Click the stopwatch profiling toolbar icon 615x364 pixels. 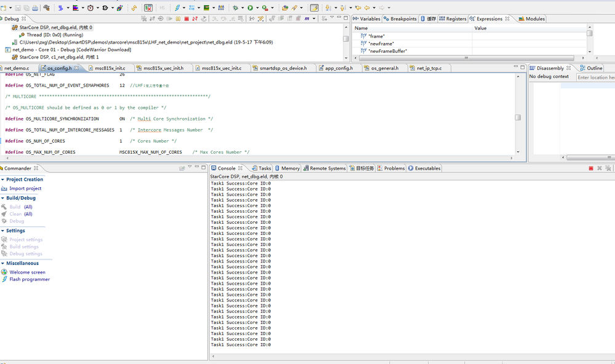point(90,8)
